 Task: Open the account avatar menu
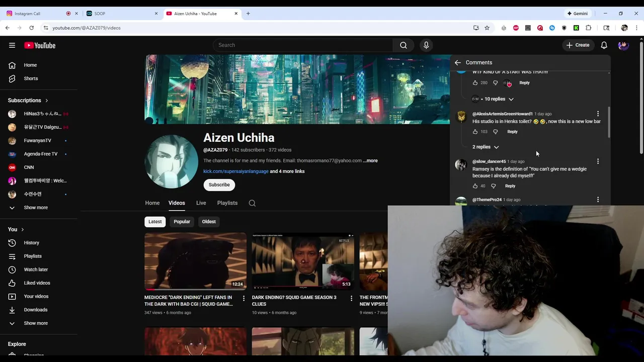tap(623, 45)
